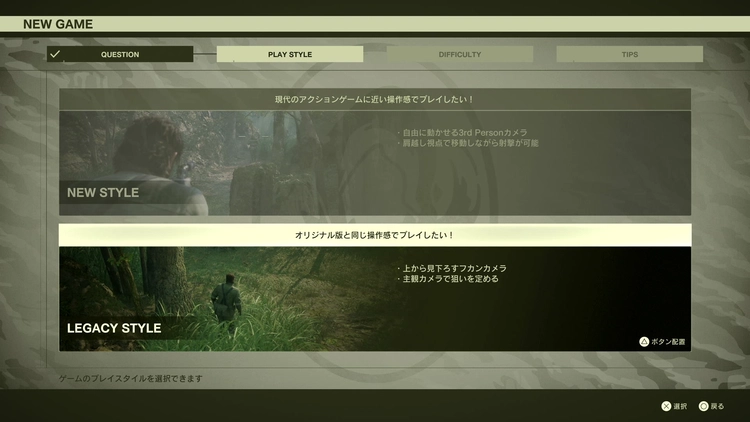Switch to the TIPS tab

(x=629, y=54)
